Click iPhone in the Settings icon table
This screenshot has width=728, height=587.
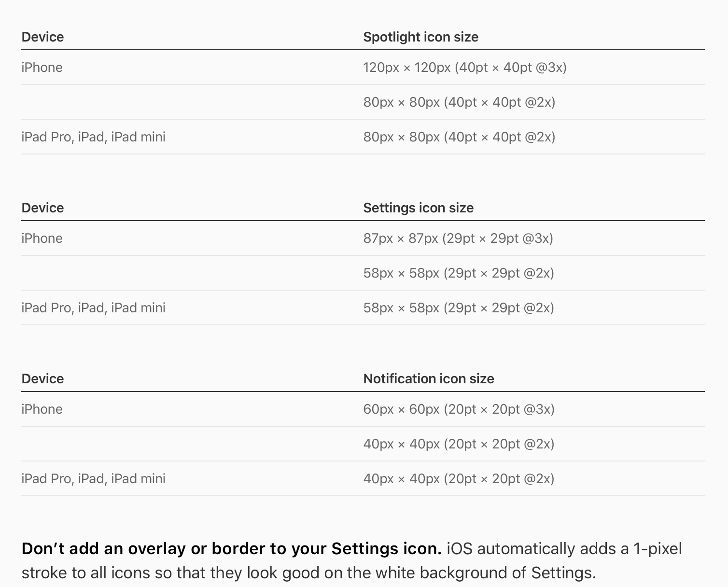(42, 238)
